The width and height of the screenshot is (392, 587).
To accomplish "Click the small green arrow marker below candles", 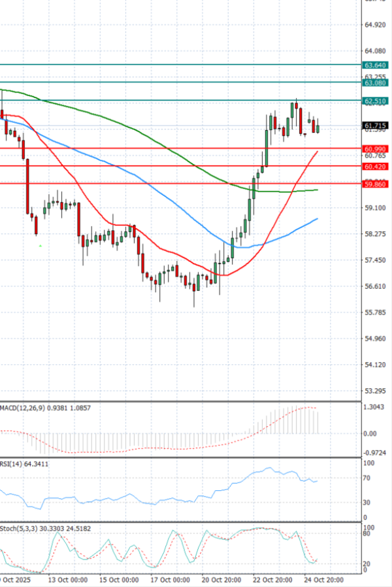I will point(41,245).
